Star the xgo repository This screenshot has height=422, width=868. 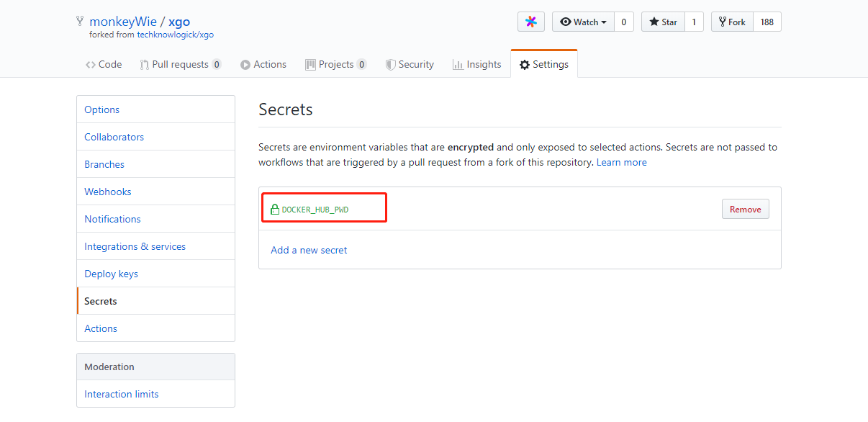(663, 22)
